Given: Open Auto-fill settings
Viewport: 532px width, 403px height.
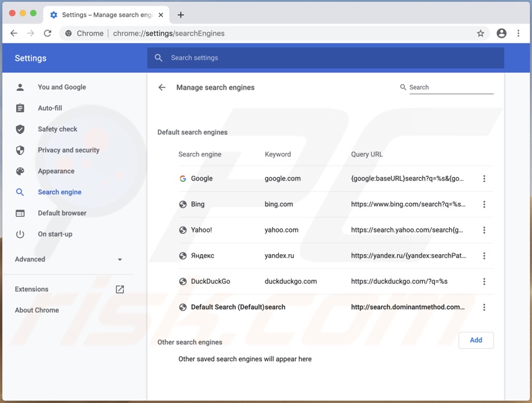Looking at the screenshot, I should click(50, 108).
